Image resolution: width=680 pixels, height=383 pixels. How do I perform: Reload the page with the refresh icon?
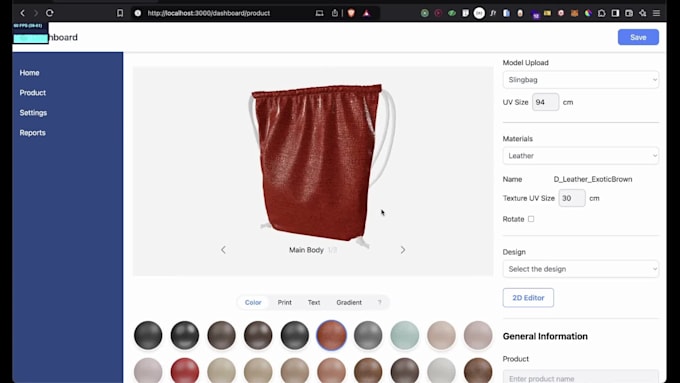tap(50, 13)
